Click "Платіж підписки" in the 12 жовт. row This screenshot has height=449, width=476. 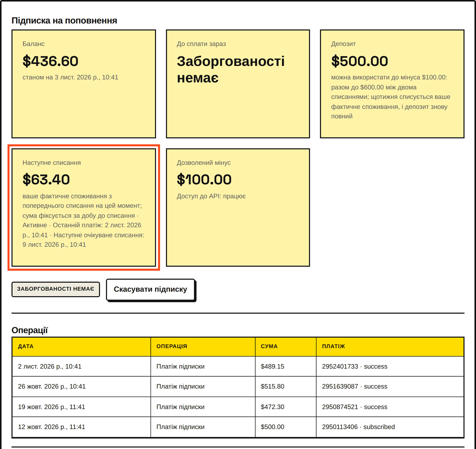click(x=181, y=427)
